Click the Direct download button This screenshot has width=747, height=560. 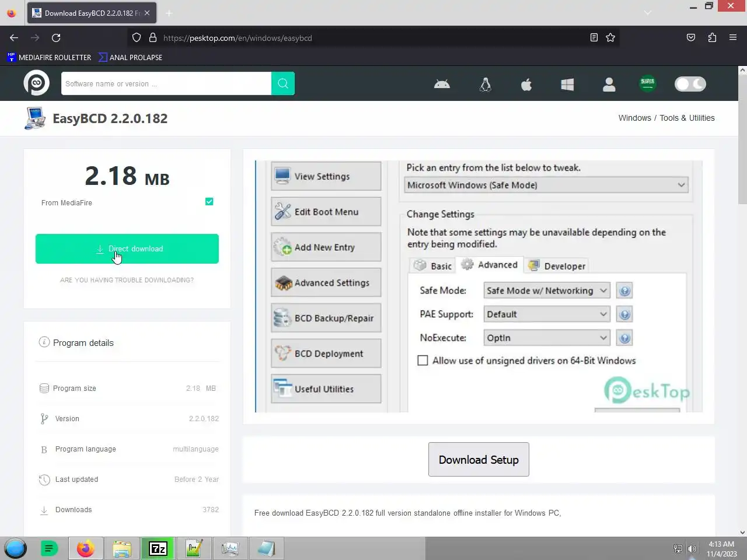coord(127,249)
